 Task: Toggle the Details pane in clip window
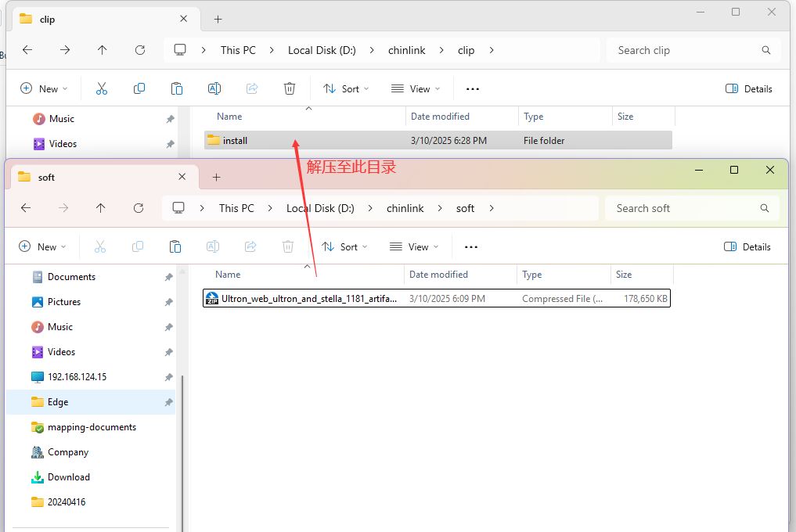749,89
